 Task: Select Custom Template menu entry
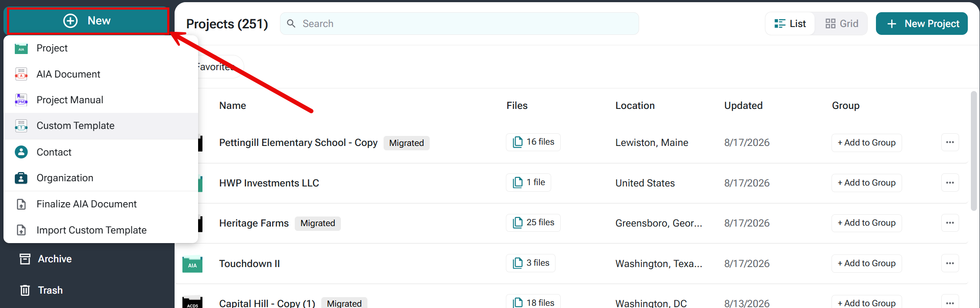(101, 126)
